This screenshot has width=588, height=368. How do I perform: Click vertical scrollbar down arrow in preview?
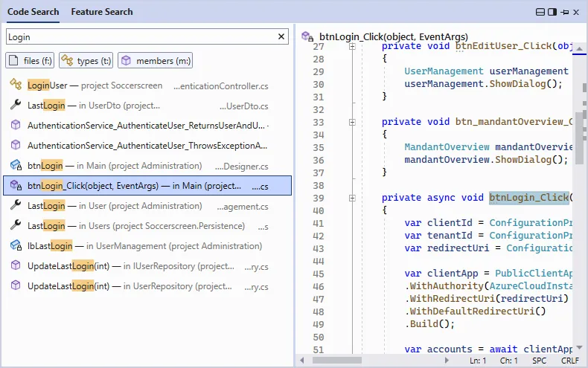coord(579,347)
